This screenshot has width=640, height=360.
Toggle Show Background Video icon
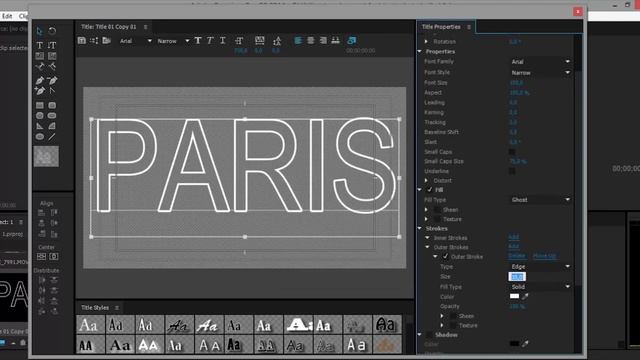pyautogui.click(x=351, y=40)
